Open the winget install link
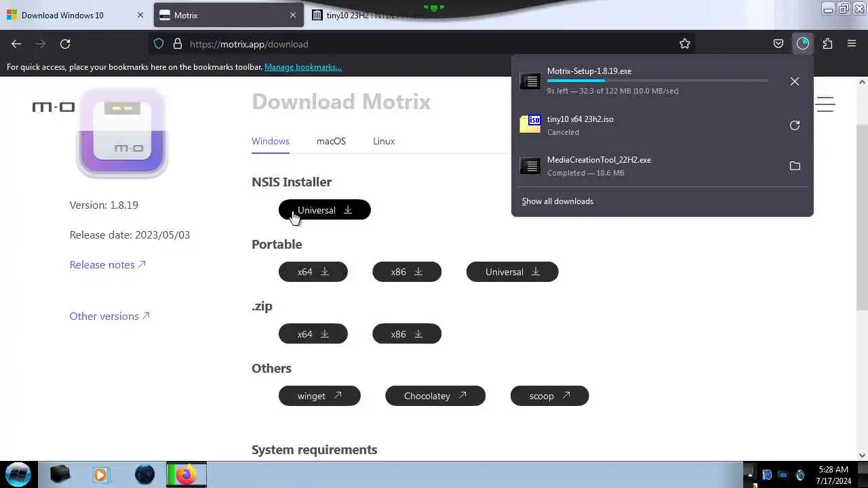 click(x=319, y=396)
